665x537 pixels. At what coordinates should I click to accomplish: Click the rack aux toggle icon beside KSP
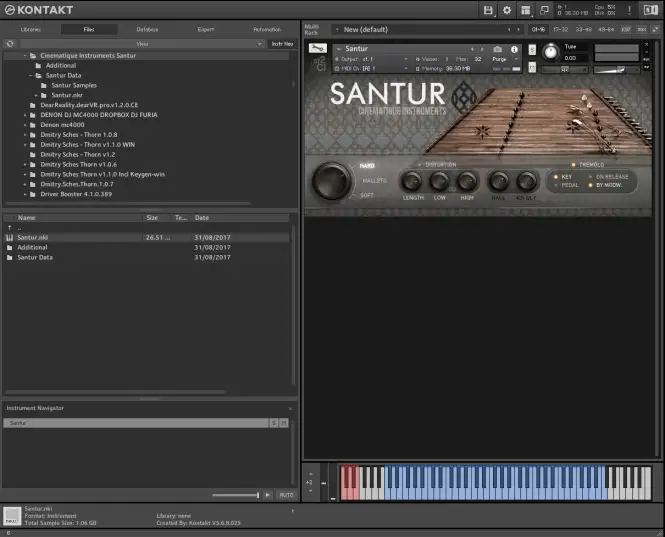coord(642,29)
